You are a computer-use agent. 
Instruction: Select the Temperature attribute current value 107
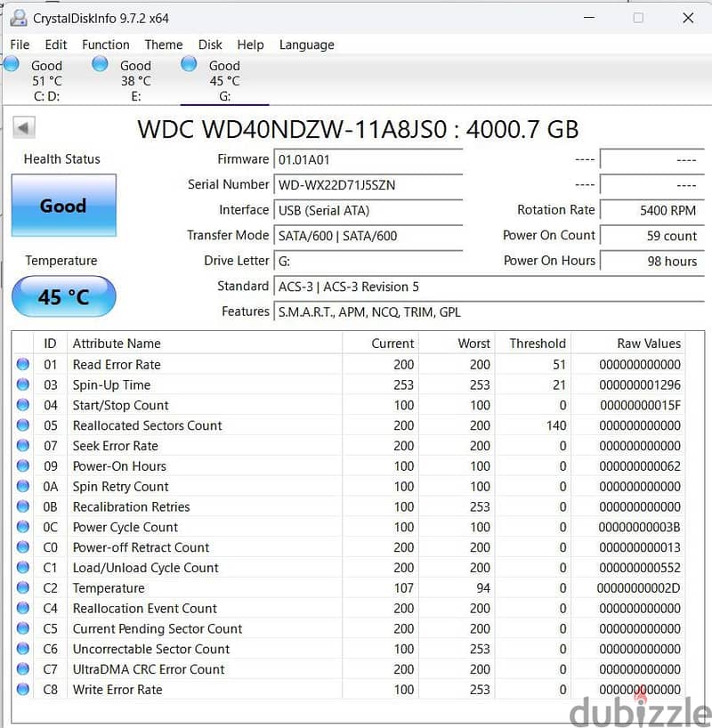[x=403, y=588]
